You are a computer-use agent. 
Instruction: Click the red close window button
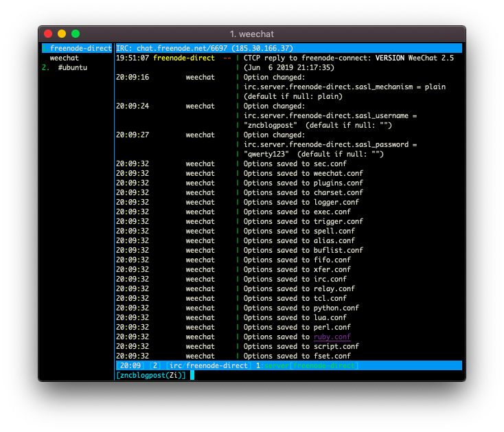pyautogui.click(x=48, y=34)
